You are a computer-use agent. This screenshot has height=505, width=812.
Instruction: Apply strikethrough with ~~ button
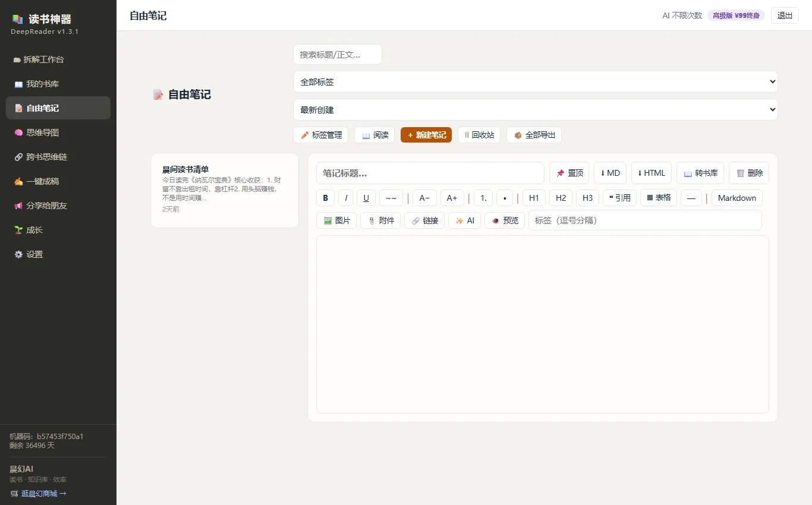pyautogui.click(x=391, y=198)
